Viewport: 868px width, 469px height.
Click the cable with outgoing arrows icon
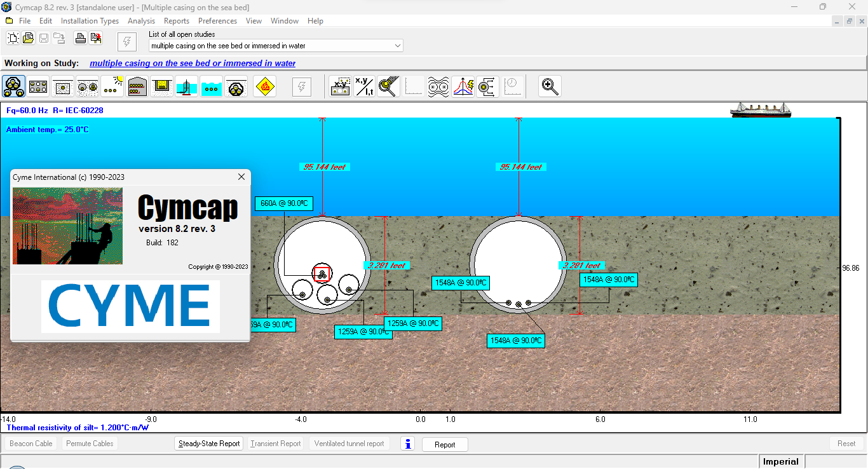(487, 86)
